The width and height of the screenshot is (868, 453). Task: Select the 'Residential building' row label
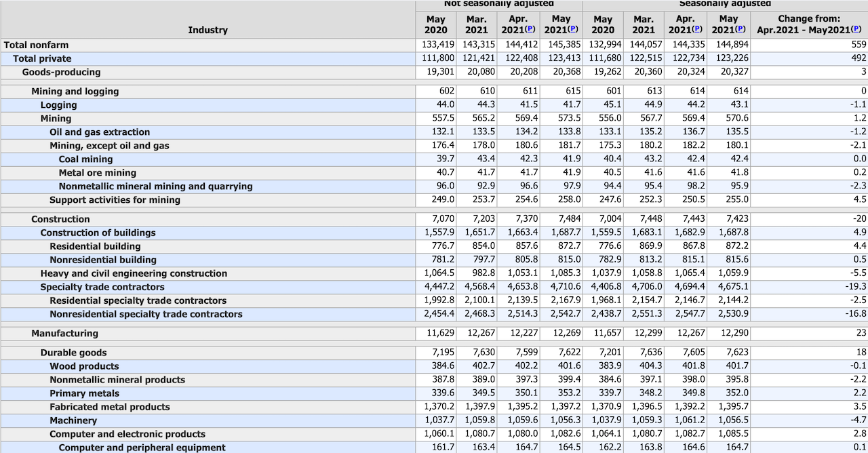(x=95, y=246)
